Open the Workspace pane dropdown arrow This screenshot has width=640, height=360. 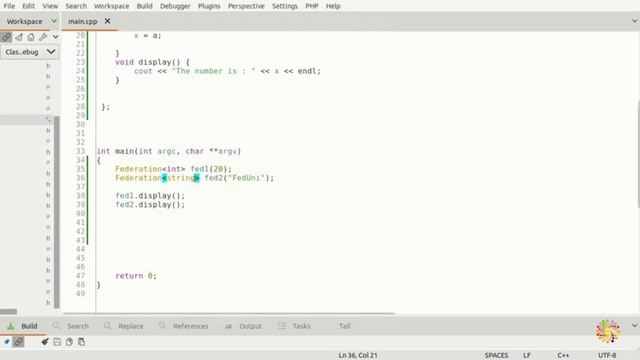(54, 21)
